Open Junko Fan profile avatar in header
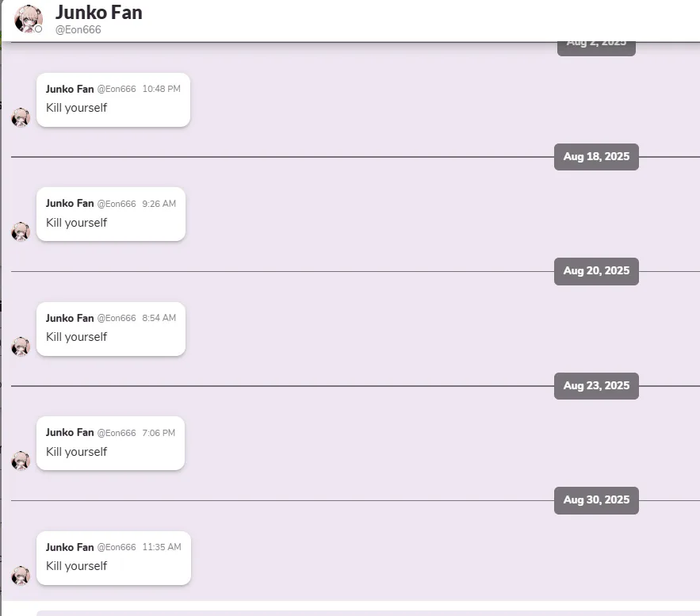The height and width of the screenshot is (616, 700). tap(28, 19)
